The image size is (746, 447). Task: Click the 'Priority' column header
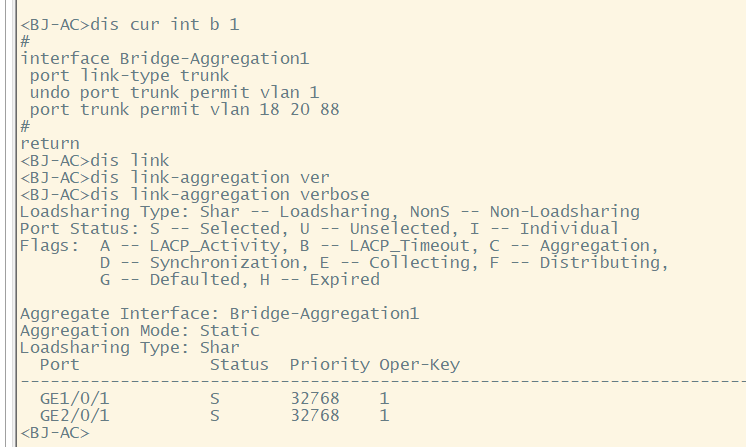coord(329,364)
